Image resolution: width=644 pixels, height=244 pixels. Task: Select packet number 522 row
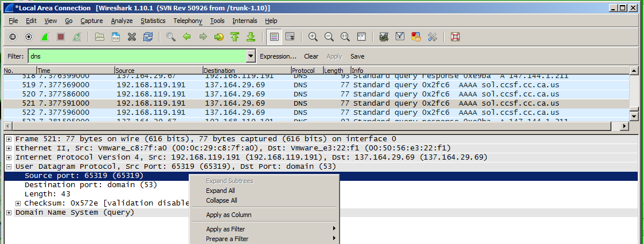point(316,113)
